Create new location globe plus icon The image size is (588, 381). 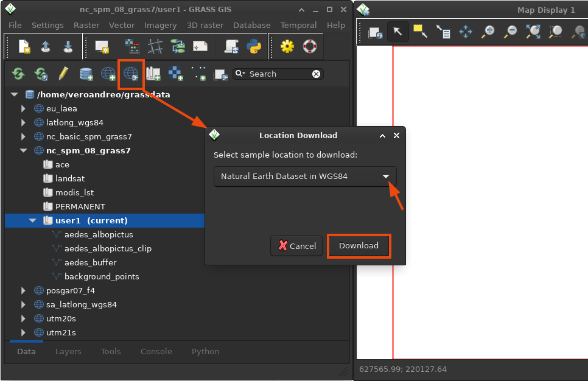(x=108, y=74)
